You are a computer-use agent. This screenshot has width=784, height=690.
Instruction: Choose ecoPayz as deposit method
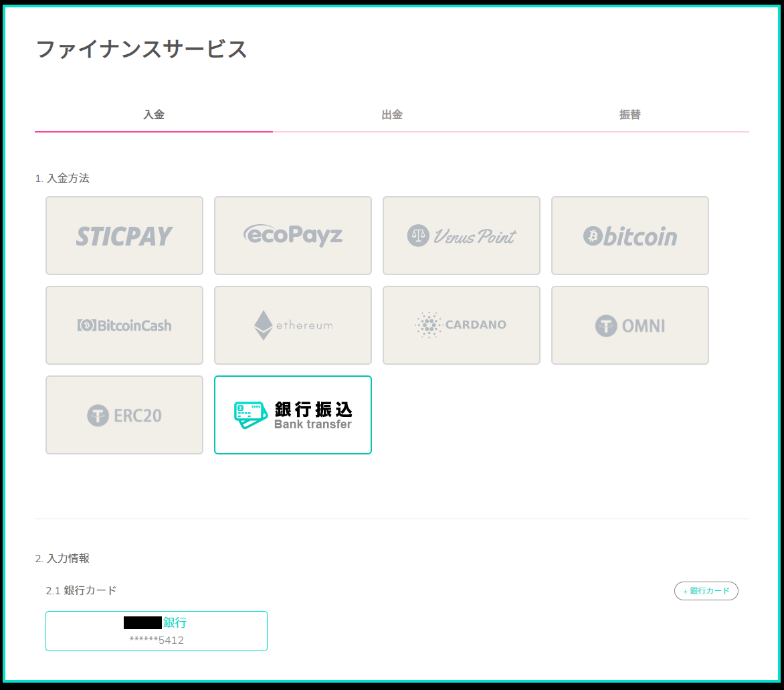coord(293,236)
